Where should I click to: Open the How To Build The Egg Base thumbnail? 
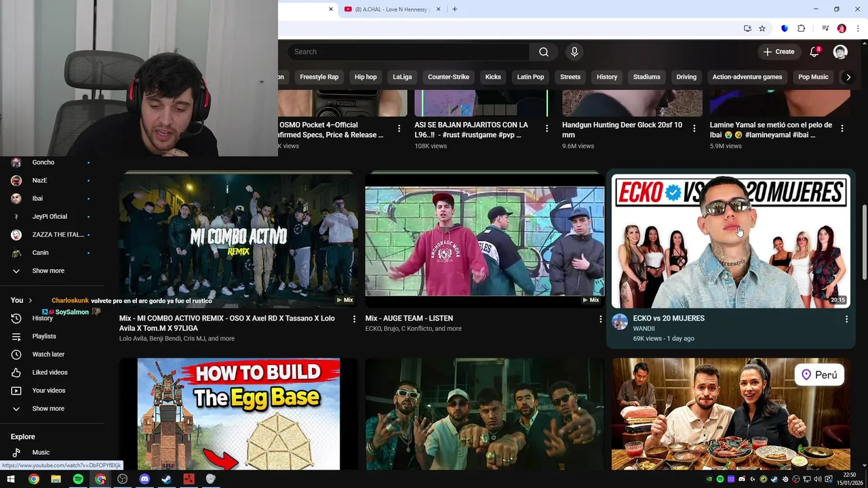(x=239, y=414)
